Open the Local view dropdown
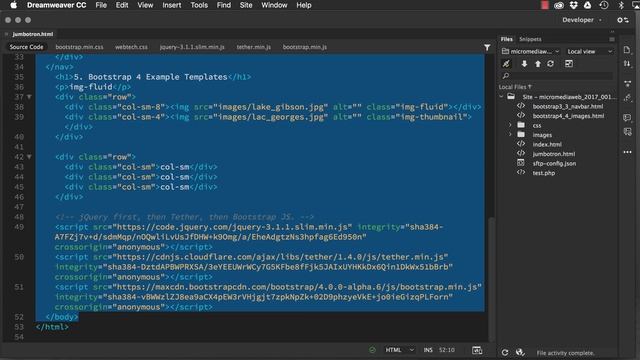The height and width of the screenshot is (360, 640). [x=589, y=51]
